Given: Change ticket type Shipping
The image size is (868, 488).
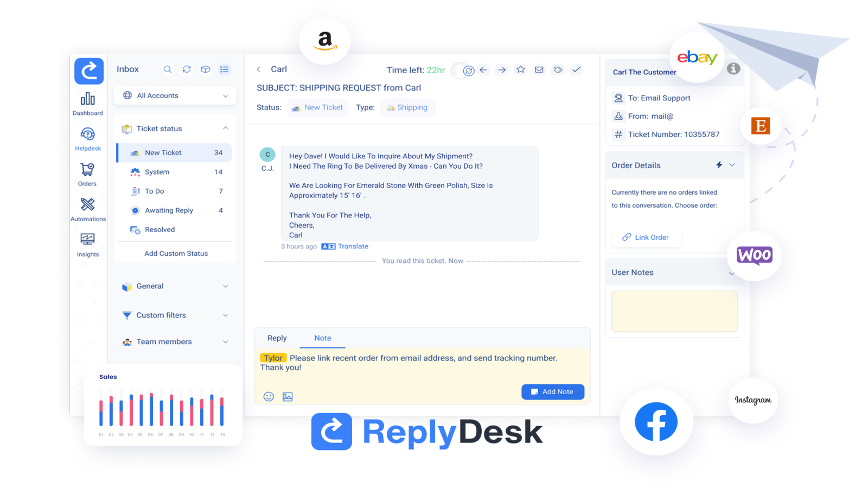Looking at the screenshot, I should click(x=407, y=107).
